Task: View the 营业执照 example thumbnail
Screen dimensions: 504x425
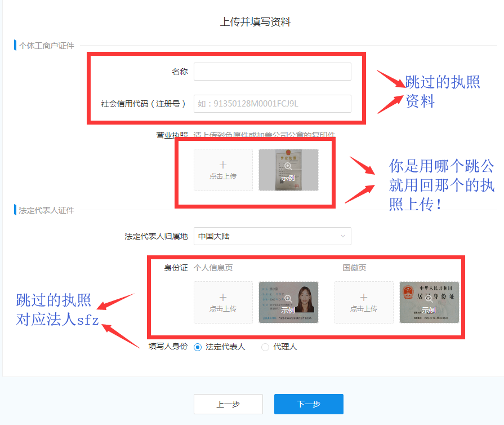Action: [x=288, y=170]
